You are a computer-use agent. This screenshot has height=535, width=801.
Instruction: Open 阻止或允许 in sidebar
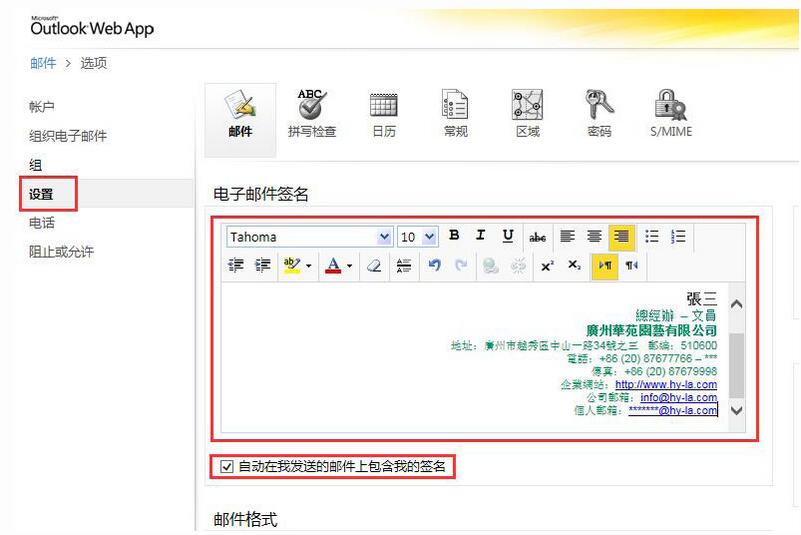click(x=61, y=251)
